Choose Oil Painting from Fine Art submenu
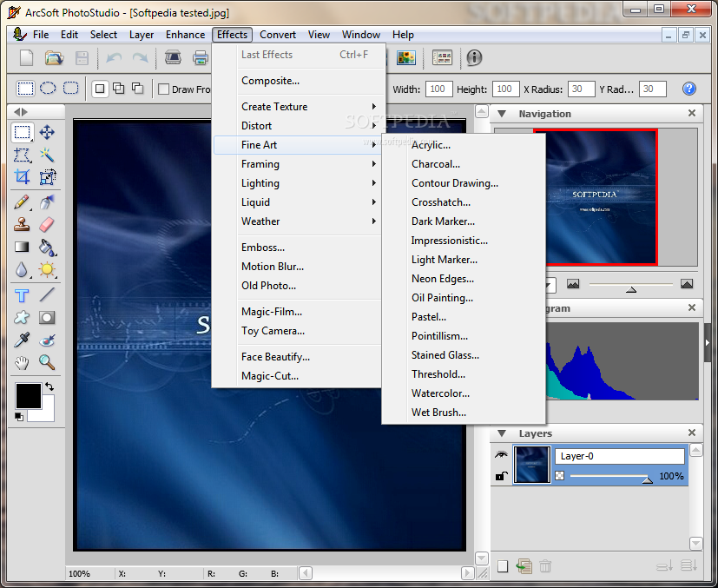718x588 pixels. coord(464,298)
